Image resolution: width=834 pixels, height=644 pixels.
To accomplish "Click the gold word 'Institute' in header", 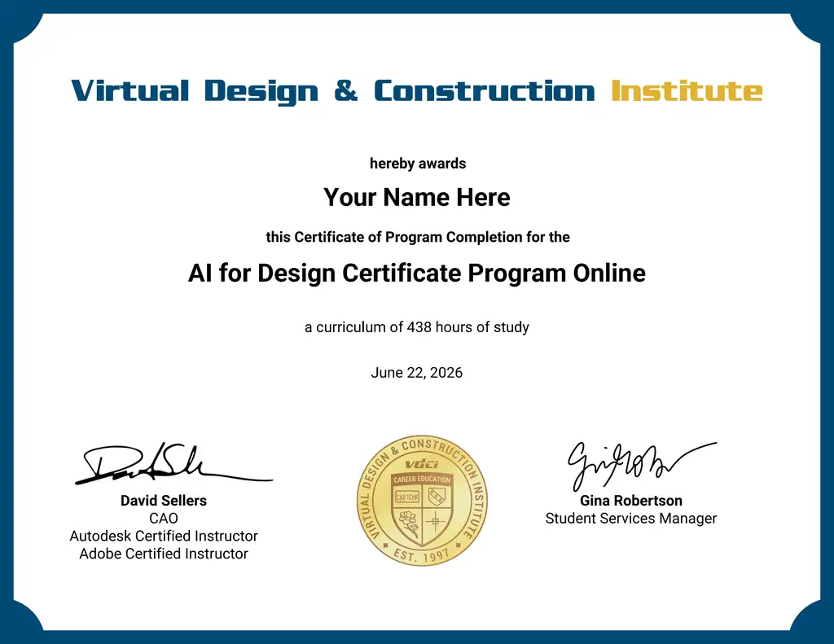I will click(x=687, y=90).
